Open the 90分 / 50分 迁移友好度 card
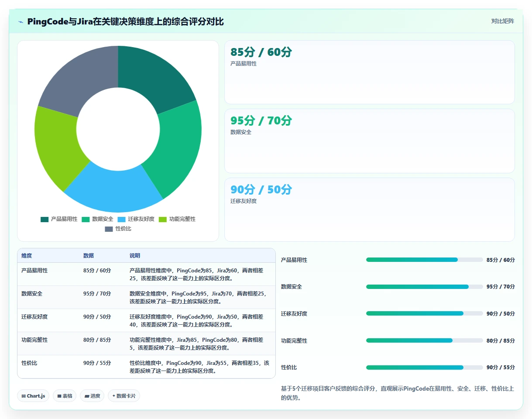This screenshot has height=419, width=532. point(369,209)
